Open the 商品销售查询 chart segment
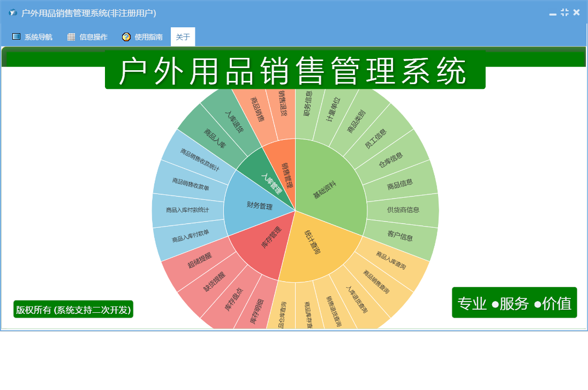 pyautogui.click(x=376, y=282)
